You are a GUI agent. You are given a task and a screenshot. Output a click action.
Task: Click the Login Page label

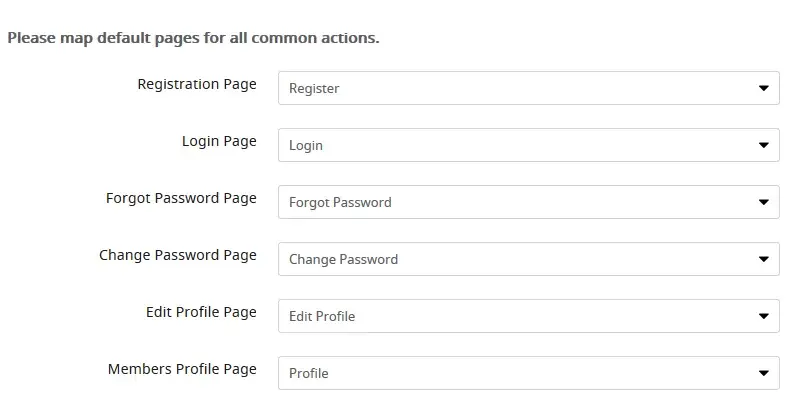(219, 141)
